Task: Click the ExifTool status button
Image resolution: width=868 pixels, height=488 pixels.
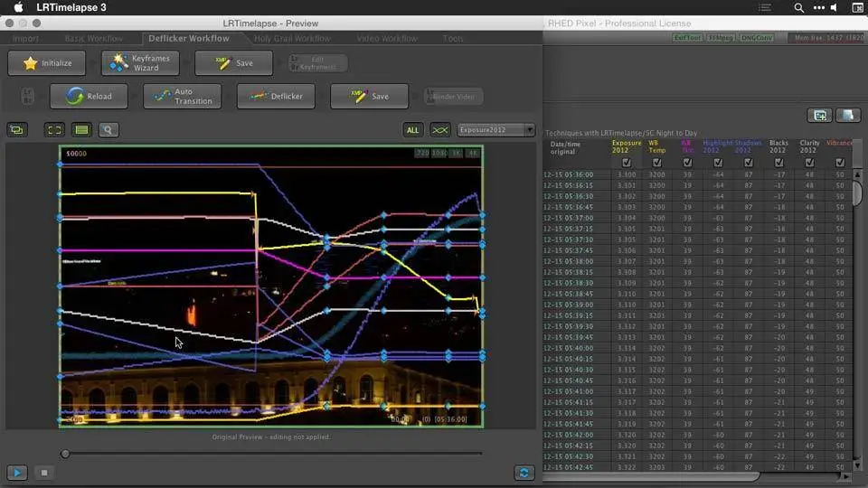Action: (x=687, y=38)
